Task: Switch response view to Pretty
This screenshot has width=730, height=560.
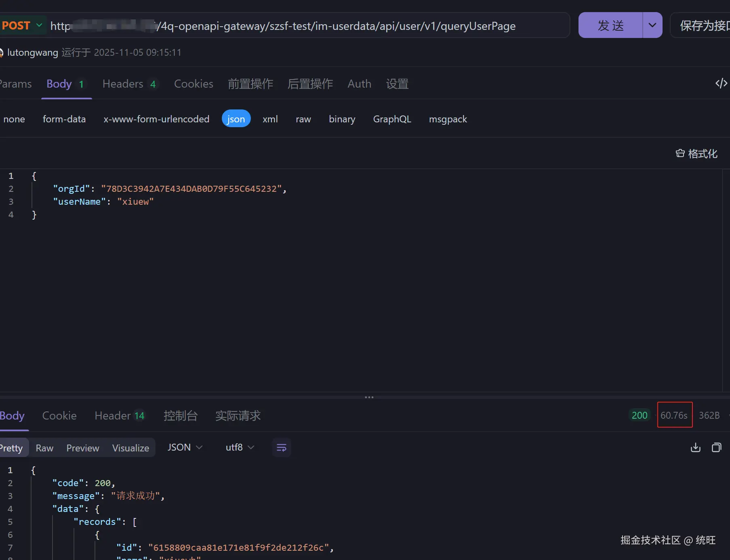Action: pyautogui.click(x=13, y=448)
